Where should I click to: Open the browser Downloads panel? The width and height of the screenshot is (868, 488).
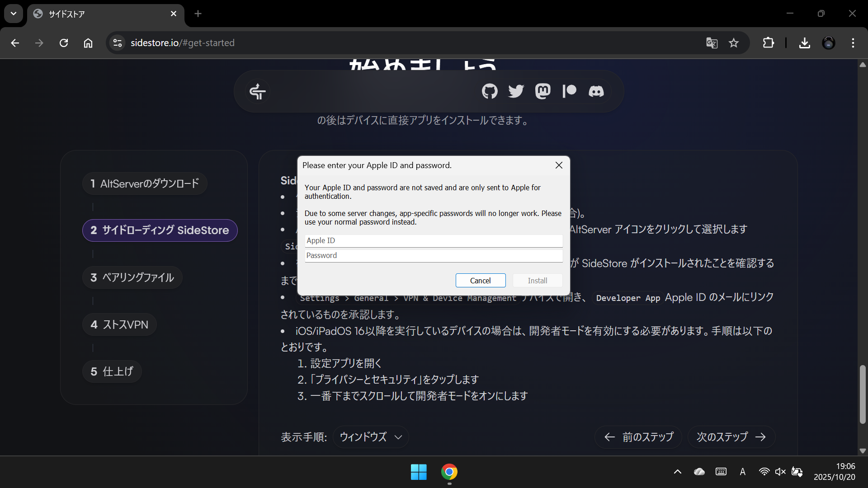[804, 43]
